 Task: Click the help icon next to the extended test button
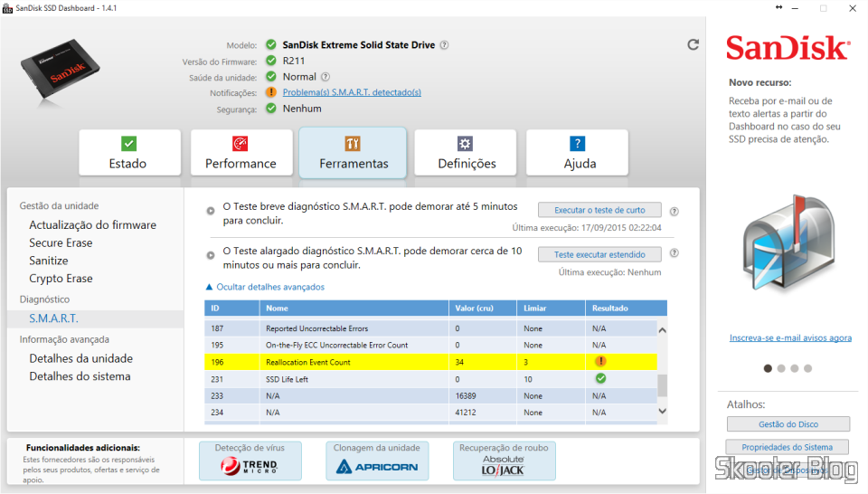(675, 253)
